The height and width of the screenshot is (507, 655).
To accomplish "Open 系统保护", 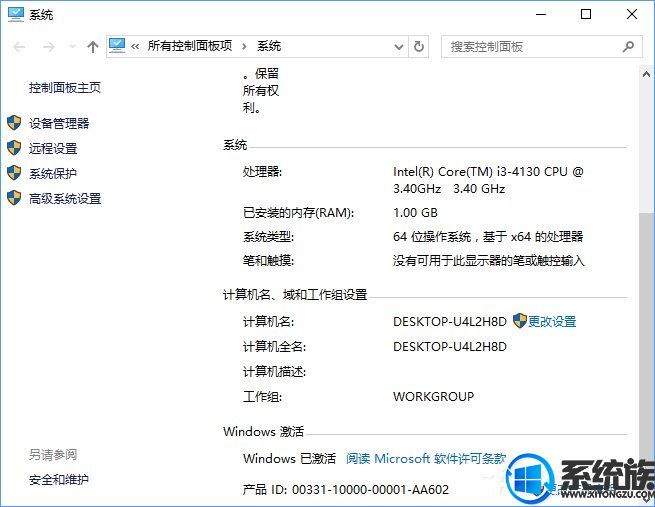I will 53,173.
